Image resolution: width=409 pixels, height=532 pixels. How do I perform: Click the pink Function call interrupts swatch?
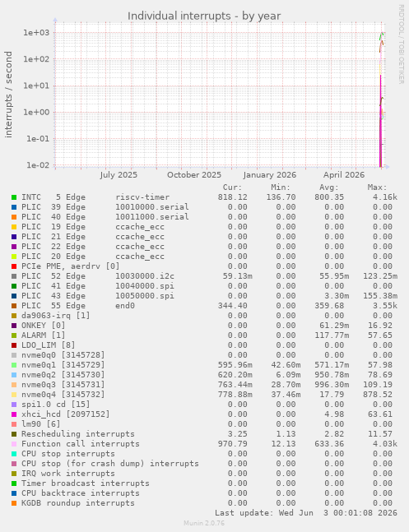(14, 443)
